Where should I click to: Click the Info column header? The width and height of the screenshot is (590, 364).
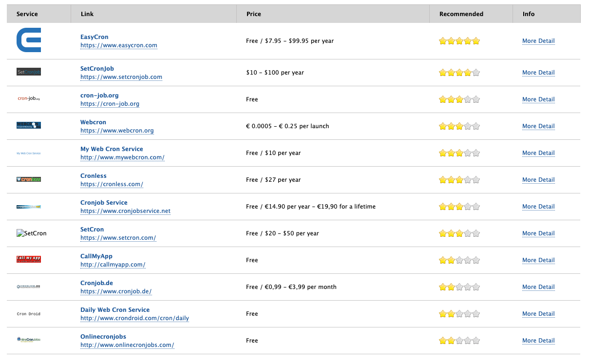pyautogui.click(x=547, y=14)
